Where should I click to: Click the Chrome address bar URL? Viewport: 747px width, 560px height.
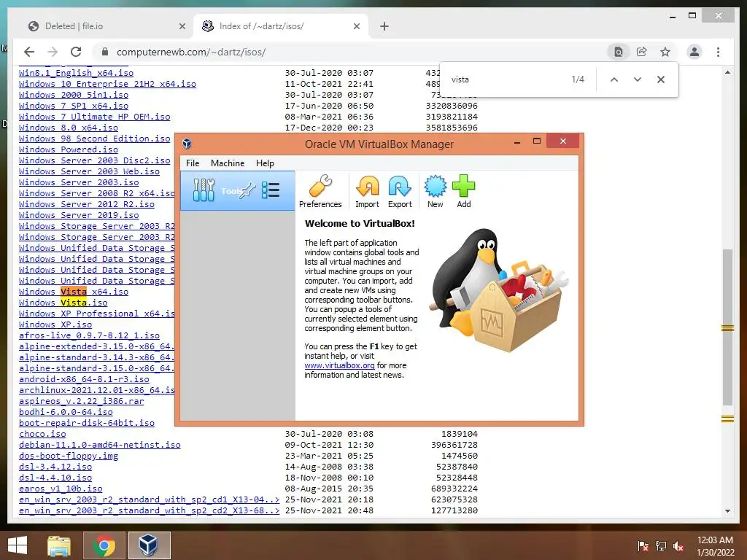[x=191, y=52]
